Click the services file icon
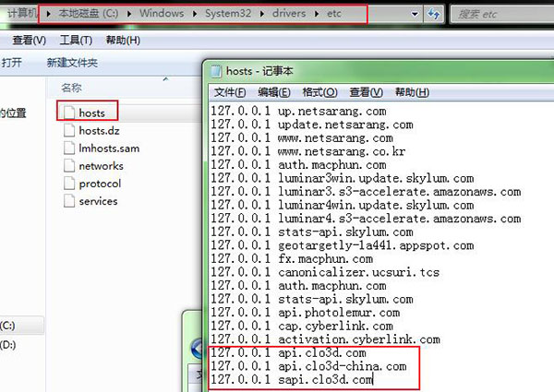Image resolution: width=554 pixels, height=392 pixels. click(x=69, y=201)
